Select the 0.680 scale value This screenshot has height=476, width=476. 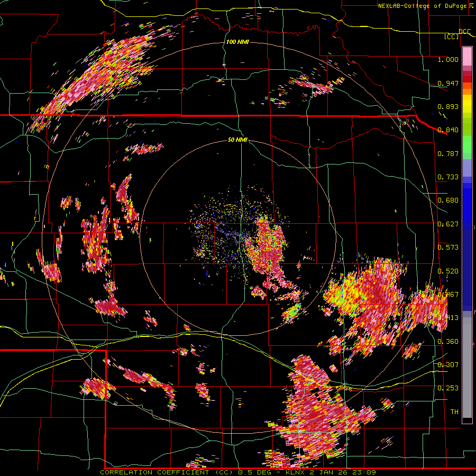pos(448,200)
